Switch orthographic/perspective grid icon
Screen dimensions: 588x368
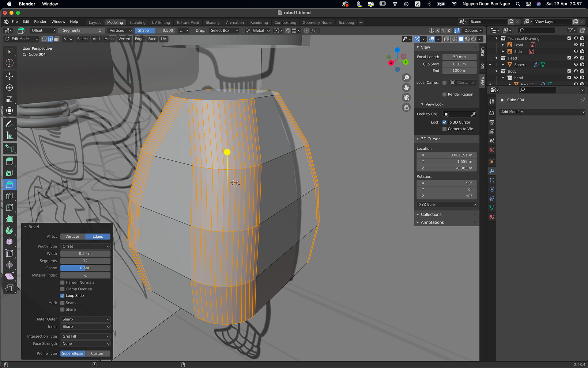406,107
